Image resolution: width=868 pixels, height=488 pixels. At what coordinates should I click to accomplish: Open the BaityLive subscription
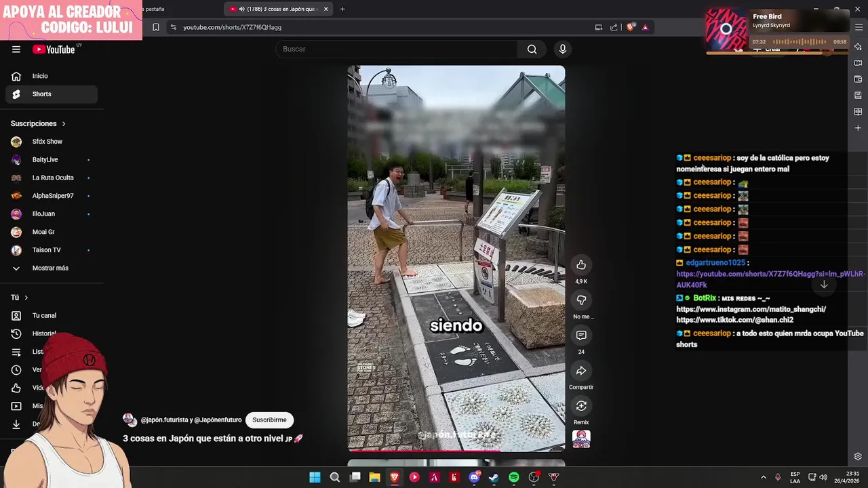[x=51, y=160]
